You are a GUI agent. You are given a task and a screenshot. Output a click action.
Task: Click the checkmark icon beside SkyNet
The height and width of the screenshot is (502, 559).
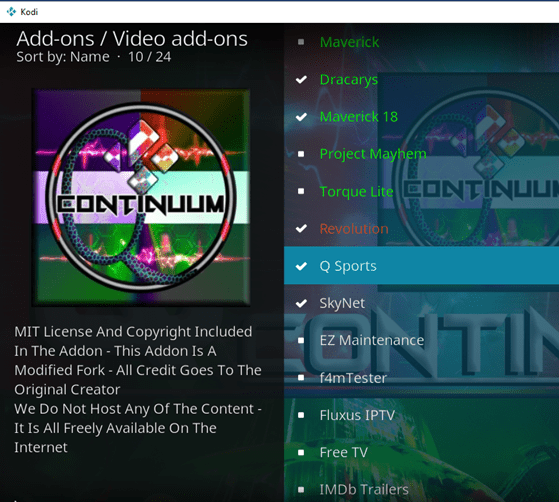301,303
